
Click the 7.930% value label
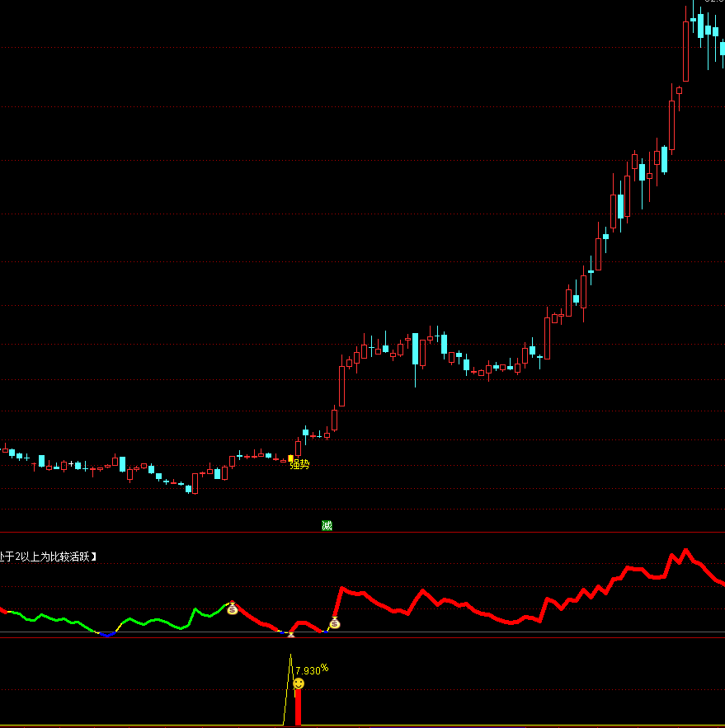(x=312, y=669)
